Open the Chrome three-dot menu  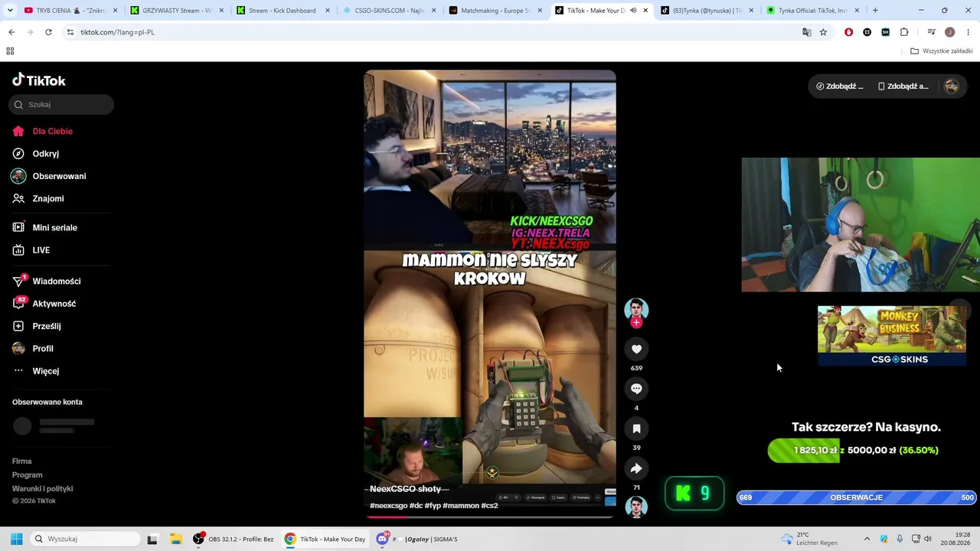coord(969,32)
